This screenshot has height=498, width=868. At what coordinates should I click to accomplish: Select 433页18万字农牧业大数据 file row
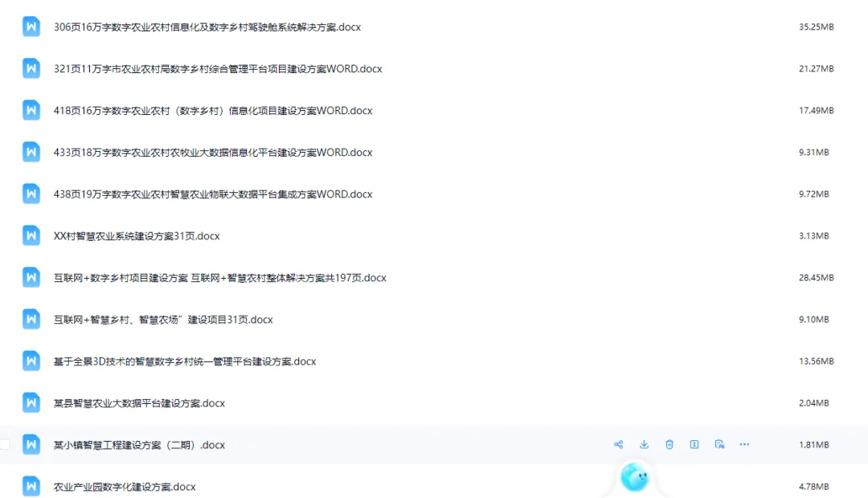[434, 152]
